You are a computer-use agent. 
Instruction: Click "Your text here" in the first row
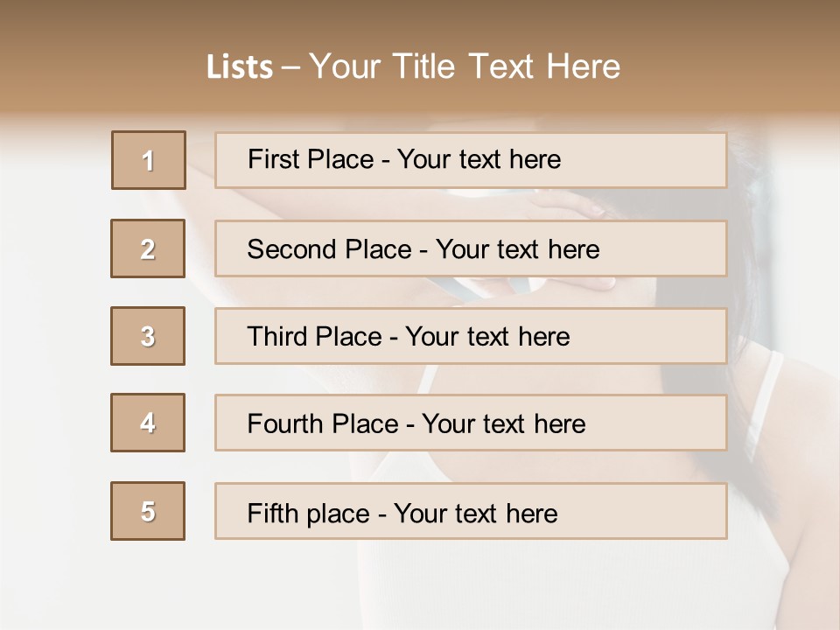click(479, 159)
